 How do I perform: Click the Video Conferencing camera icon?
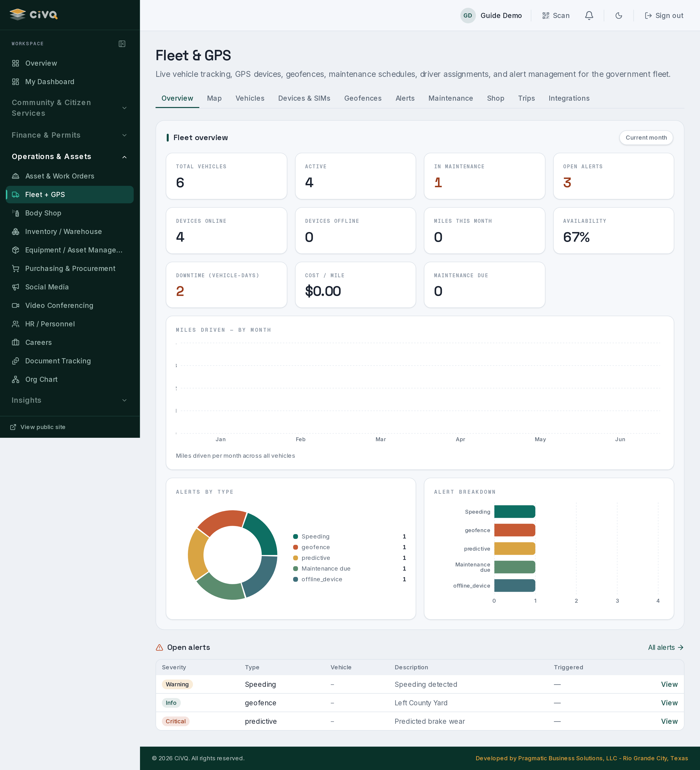point(16,305)
